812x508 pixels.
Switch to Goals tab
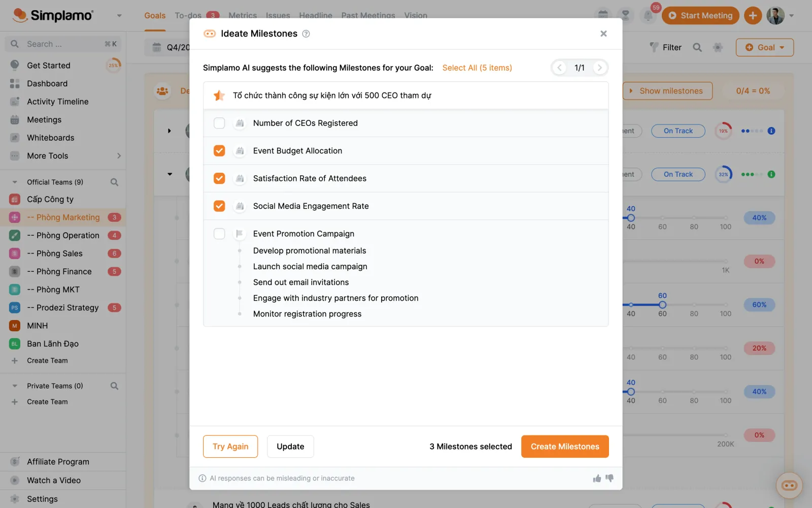coord(155,15)
